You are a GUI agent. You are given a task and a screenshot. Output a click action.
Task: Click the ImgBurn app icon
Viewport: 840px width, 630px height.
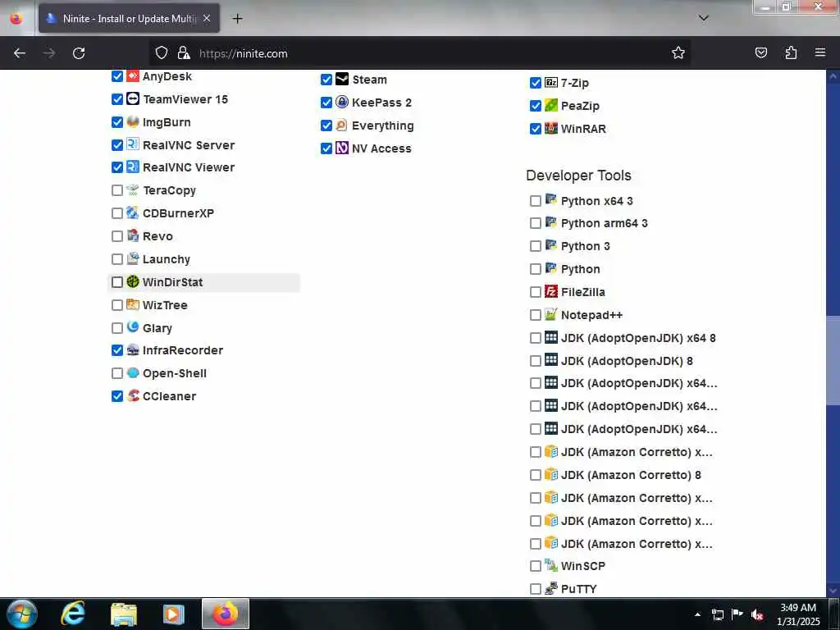click(x=133, y=122)
